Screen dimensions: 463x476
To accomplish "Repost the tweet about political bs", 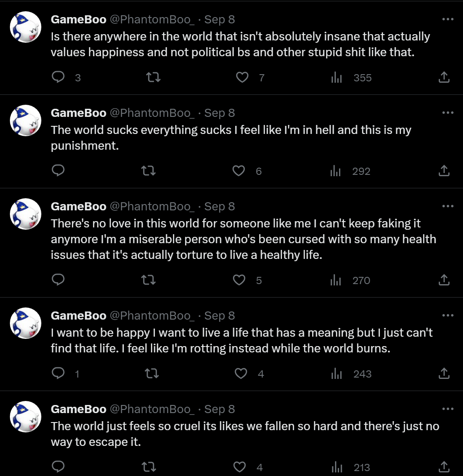I will [154, 77].
